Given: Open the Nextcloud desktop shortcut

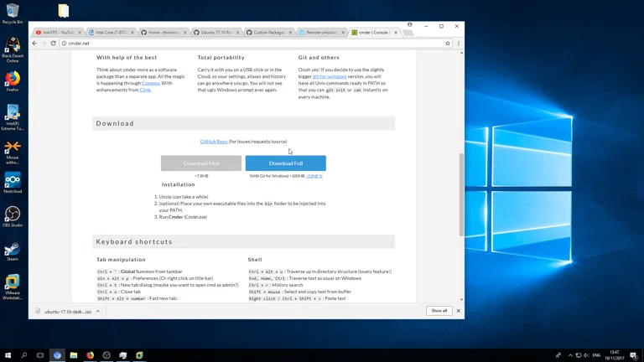Looking at the screenshot, I should click(13, 181).
